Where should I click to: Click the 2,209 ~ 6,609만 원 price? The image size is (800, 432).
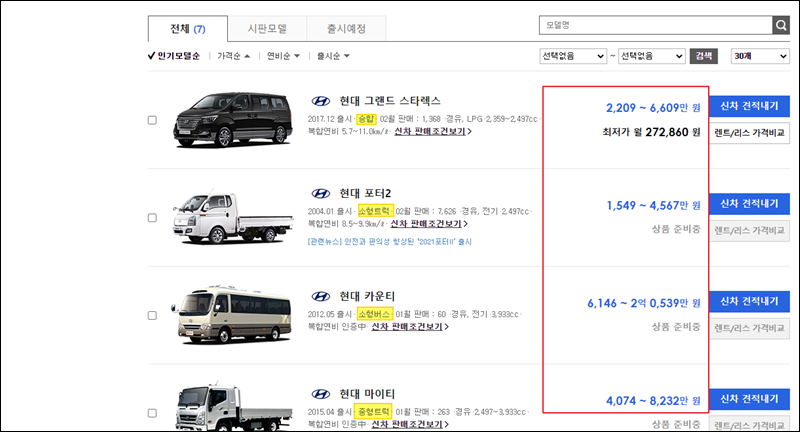(653, 108)
